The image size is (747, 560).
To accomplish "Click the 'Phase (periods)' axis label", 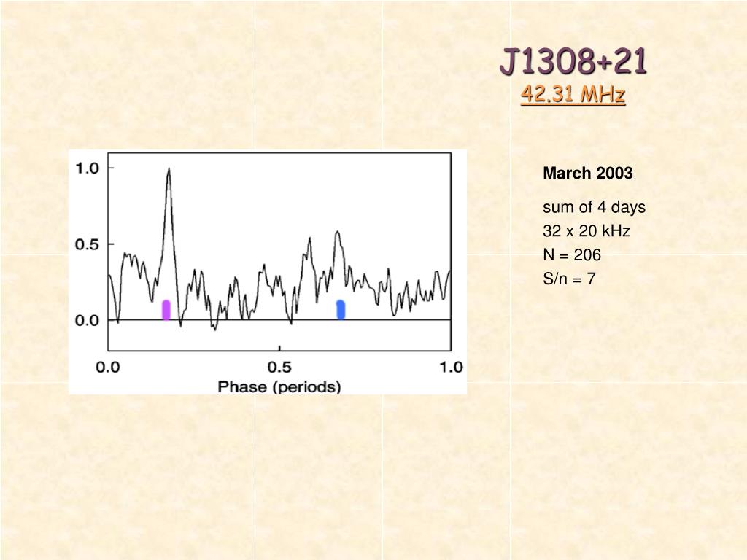I will click(x=279, y=386).
